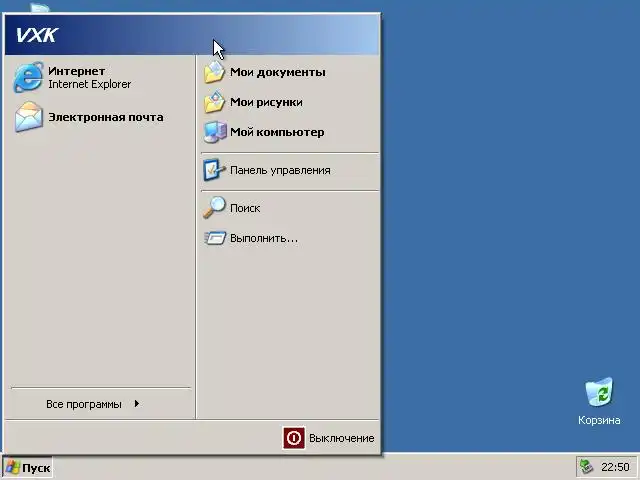The image size is (640, 480).
Task: Click the Windows flag on Пуск button
Action: pyautogui.click(x=13, y=468)
